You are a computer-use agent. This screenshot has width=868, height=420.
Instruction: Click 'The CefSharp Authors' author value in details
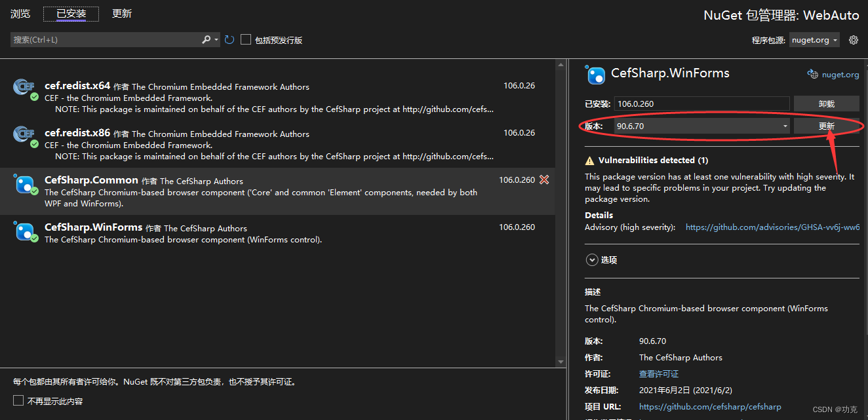pyautogui.click(x=681, y=358)
